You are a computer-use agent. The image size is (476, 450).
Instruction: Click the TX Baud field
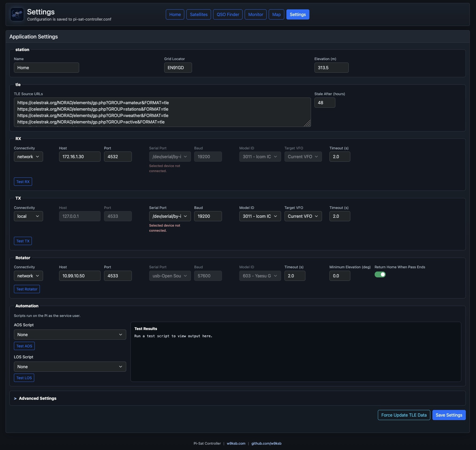coord(208,216)
